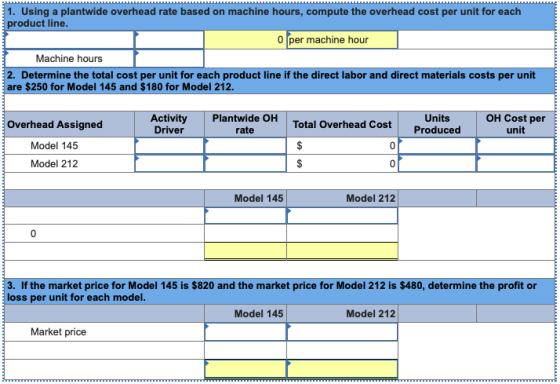Click the 'per machine hour' yellow cell
The height and width of the screenshot is (384, 560).
[x=342, y=40]
